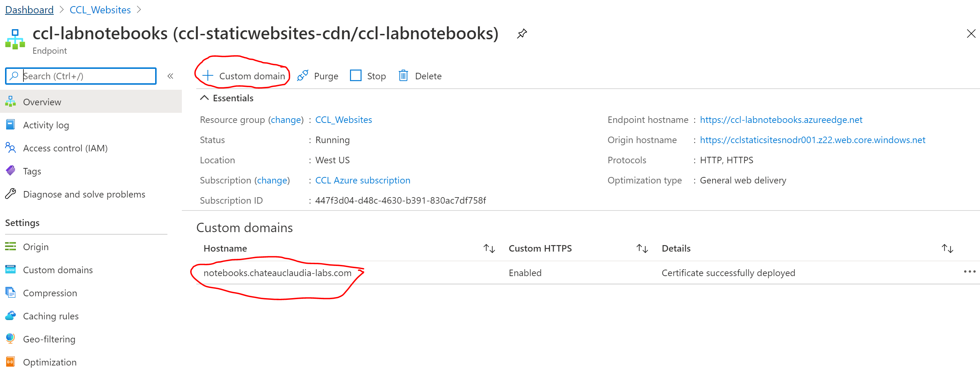Click the Purge toolbar icon
Screen dimensions: 980x368
click(x=302, y=76)
